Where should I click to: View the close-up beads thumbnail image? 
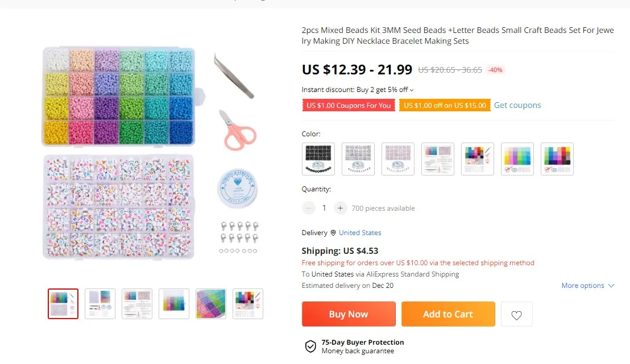[211, 304]
